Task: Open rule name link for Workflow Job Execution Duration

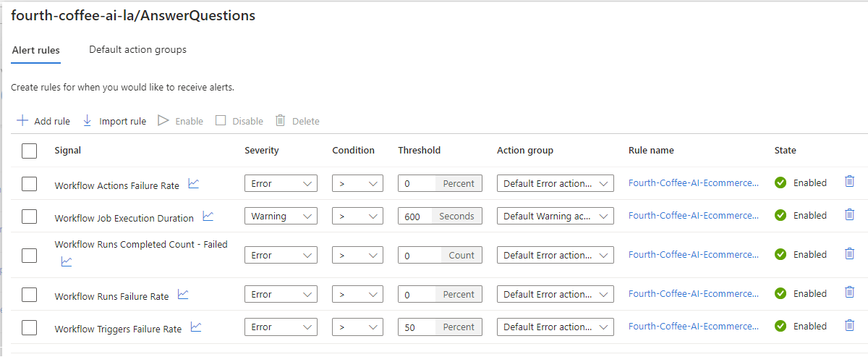Action: tap(694, 215)
